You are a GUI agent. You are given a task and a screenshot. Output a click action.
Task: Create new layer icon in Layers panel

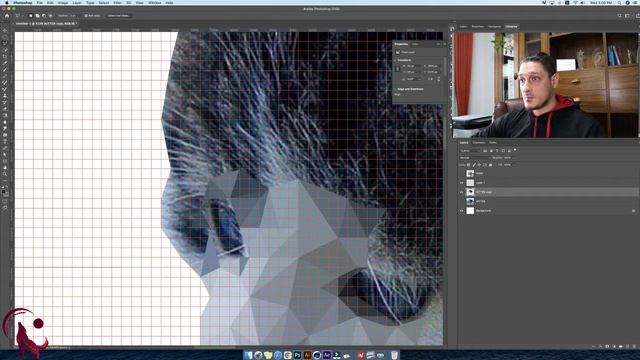point(628,346)
